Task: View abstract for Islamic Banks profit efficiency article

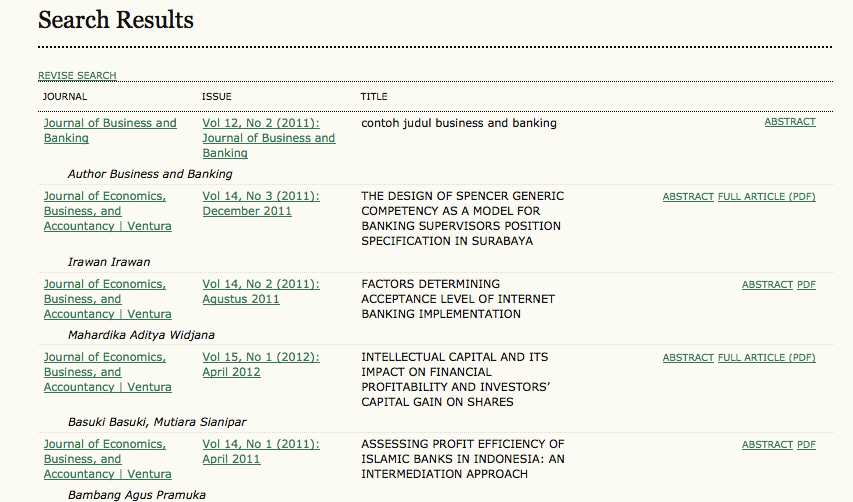Action: point(767,445)
